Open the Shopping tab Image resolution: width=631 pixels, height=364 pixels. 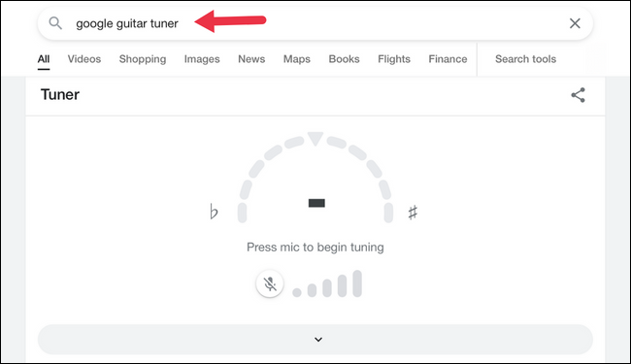[143, 59]
